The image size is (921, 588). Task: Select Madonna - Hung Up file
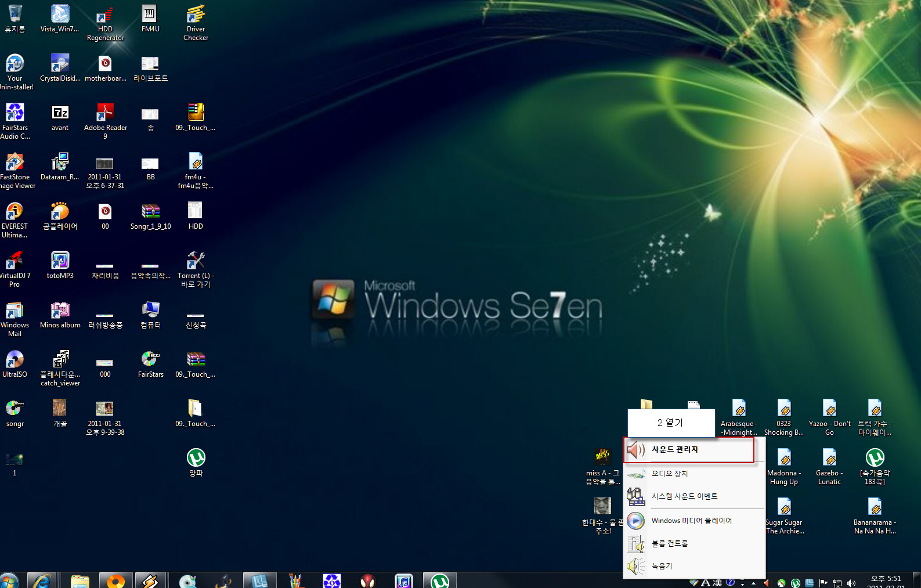coord(784,467)
